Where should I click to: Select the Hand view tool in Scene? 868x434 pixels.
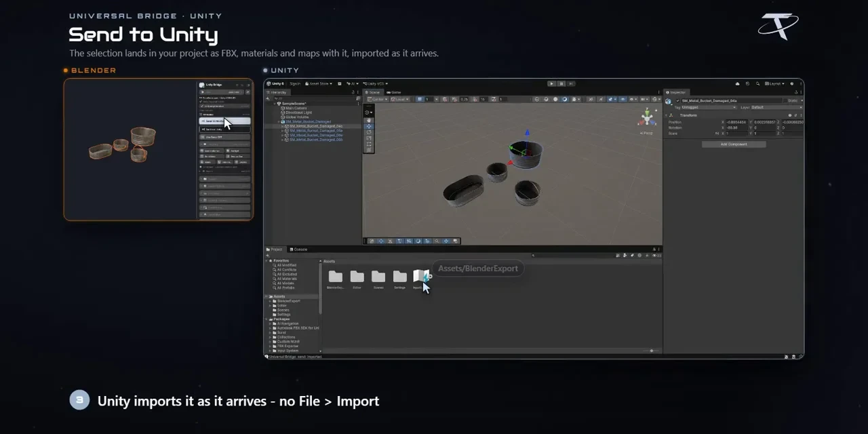coord(369,120)
